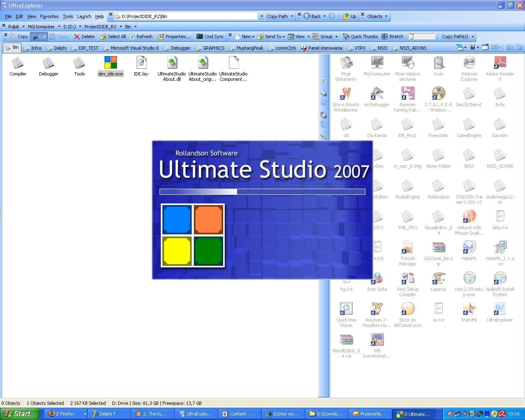This screenshot has height=420, width=525.
Task: Select the mxDebugger shortcut
Action: (x=377, y=97)
